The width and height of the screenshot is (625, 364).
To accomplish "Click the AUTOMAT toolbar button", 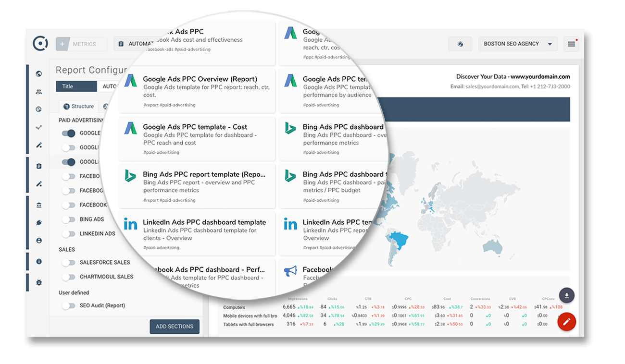I will tap(134, 44).
